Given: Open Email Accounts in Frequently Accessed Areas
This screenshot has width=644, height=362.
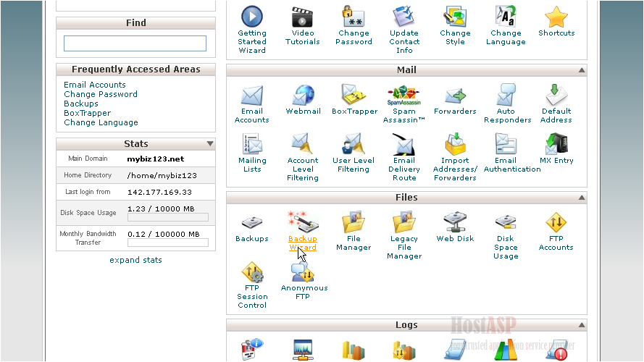Looking at the screenshot, I should (x=95, y=85).
